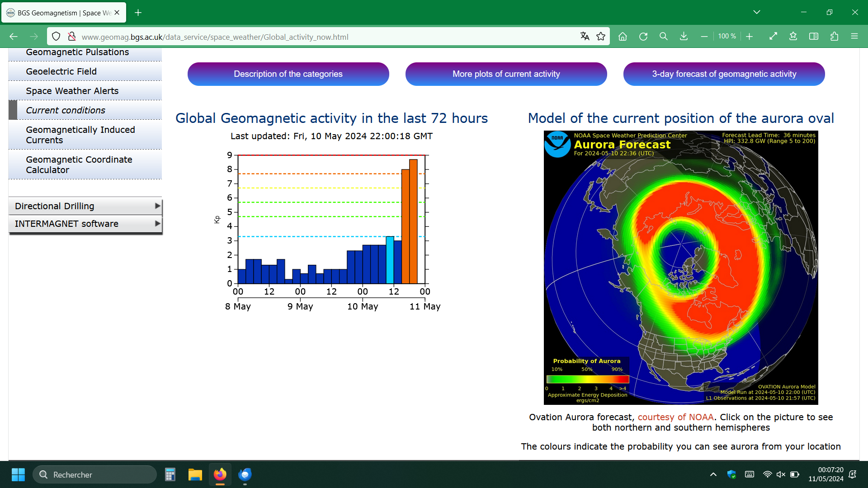Zoom out with minus button
Screen dimensions: 868x488
pos(704,37)
